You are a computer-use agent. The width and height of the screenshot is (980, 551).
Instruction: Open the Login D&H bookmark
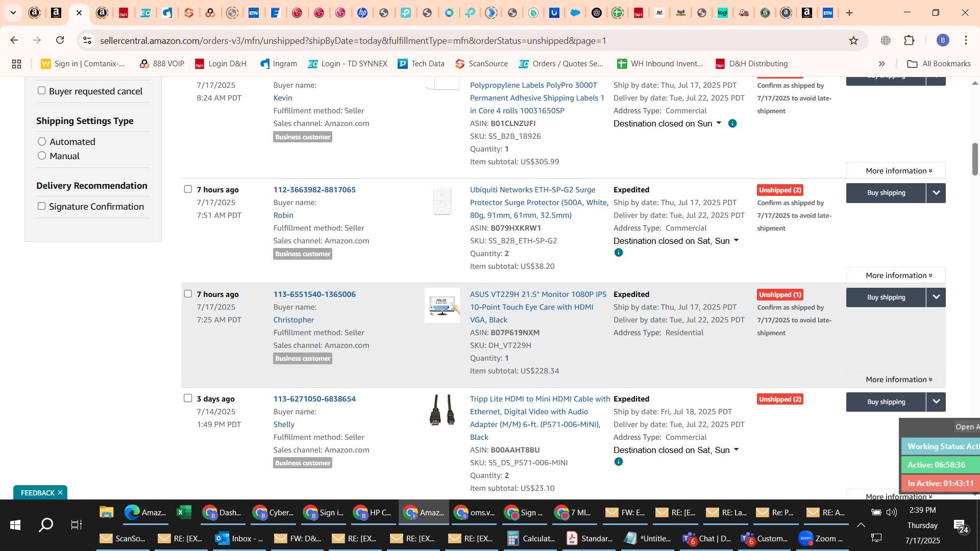pos(220,64)
